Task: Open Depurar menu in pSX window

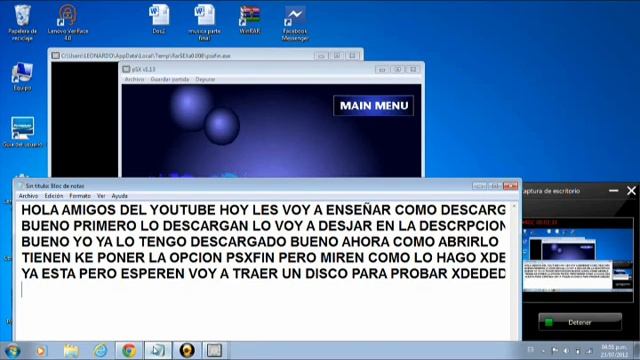Action: (205, 79)
